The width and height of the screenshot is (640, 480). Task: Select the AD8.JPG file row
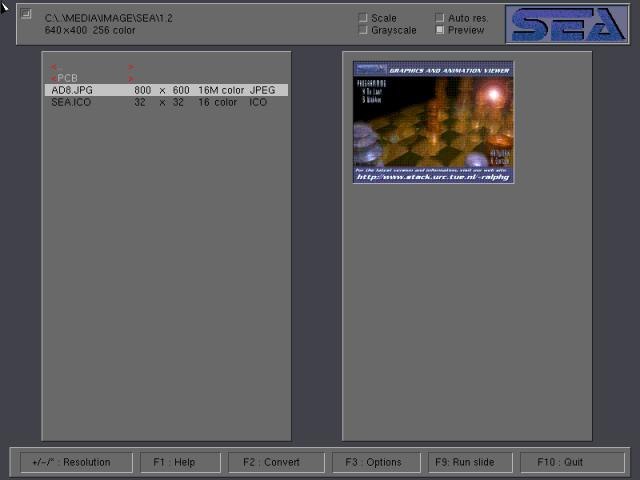[x=166, y=90]
